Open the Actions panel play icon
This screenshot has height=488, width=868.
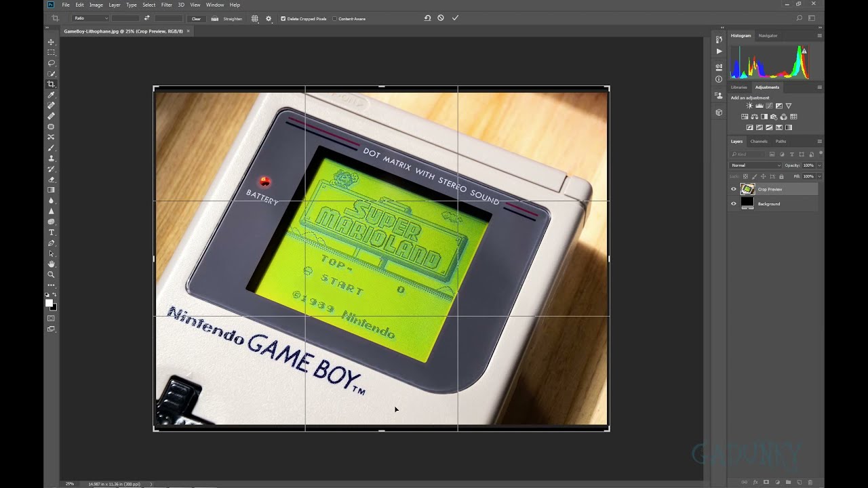tap(719, 52)
